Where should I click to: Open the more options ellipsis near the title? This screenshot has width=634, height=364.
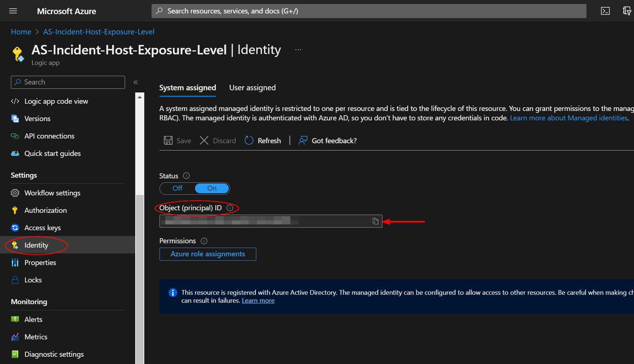298,50
